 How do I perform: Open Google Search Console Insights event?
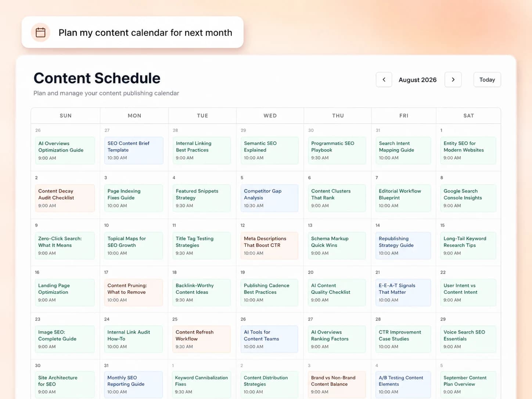pyautogui.click(x=468, y=198)
